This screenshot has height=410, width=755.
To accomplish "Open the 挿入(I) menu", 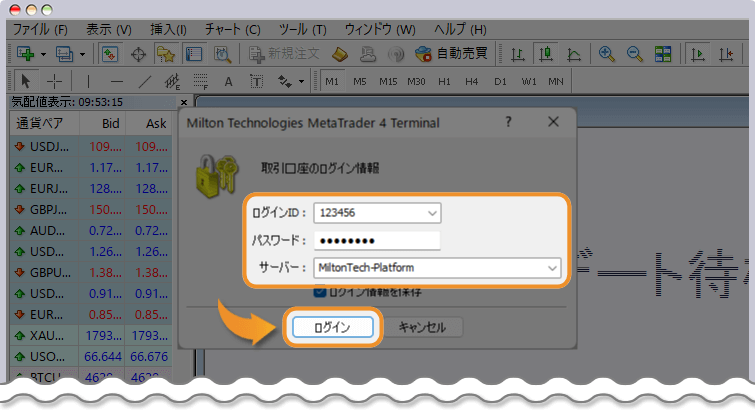I will click(x=168, y=29).
